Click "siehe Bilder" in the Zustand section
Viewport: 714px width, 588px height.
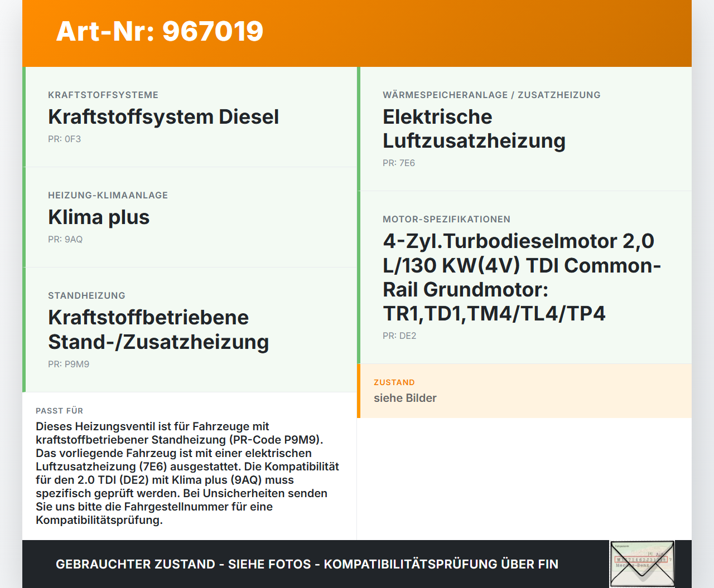pos(405,398)
